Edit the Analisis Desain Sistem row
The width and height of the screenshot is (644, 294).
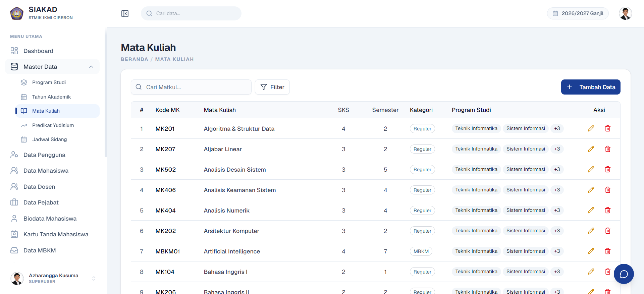pyautogui.click(x=591, y=169)
